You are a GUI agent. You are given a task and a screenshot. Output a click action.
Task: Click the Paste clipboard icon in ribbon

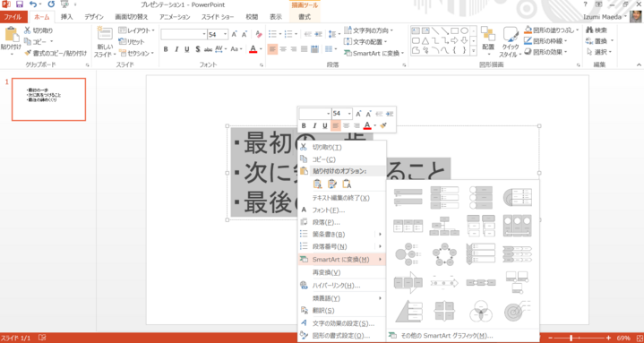(x=11, y=35)
